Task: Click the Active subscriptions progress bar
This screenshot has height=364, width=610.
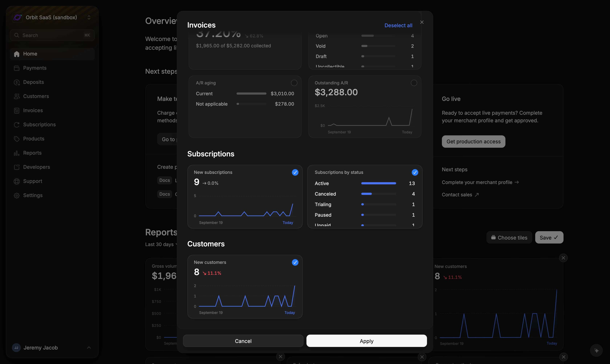Action: coord(379,183)
